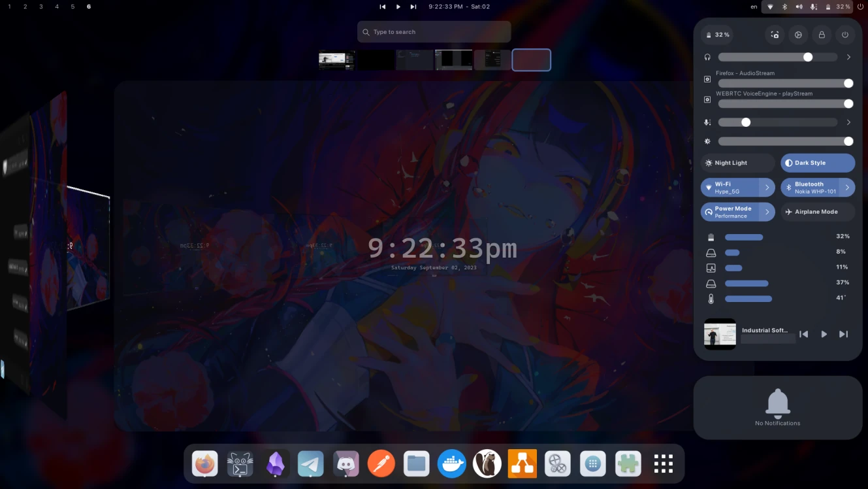The image size is (868, 489).
Task: Open Wi-Fi networks submenu arrow
Action: pyautogui.click(x=767, y=188)
